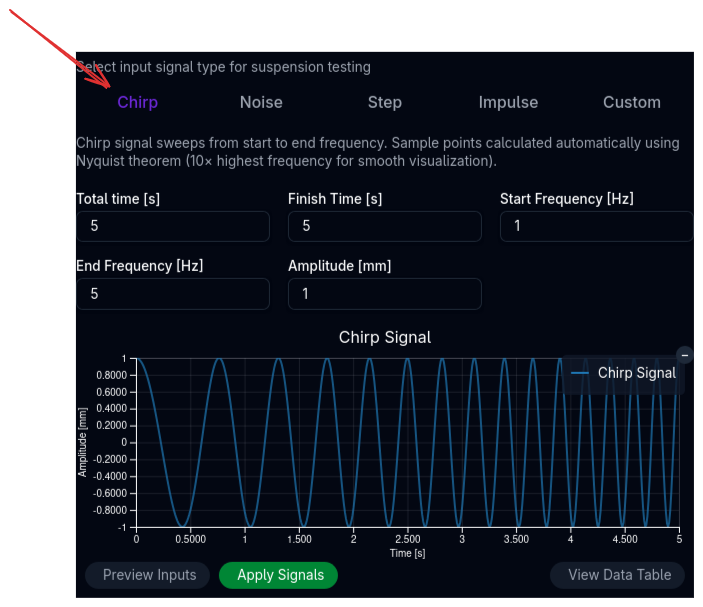703x607 pixels.
Task: Click the green Apply Signals button
Action: click(278, 575)
